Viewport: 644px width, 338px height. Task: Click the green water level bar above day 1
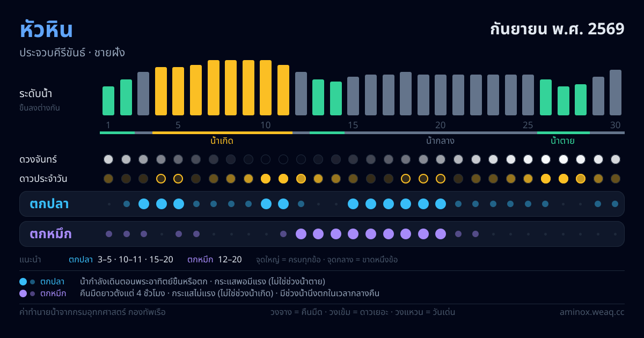(108, 101)
